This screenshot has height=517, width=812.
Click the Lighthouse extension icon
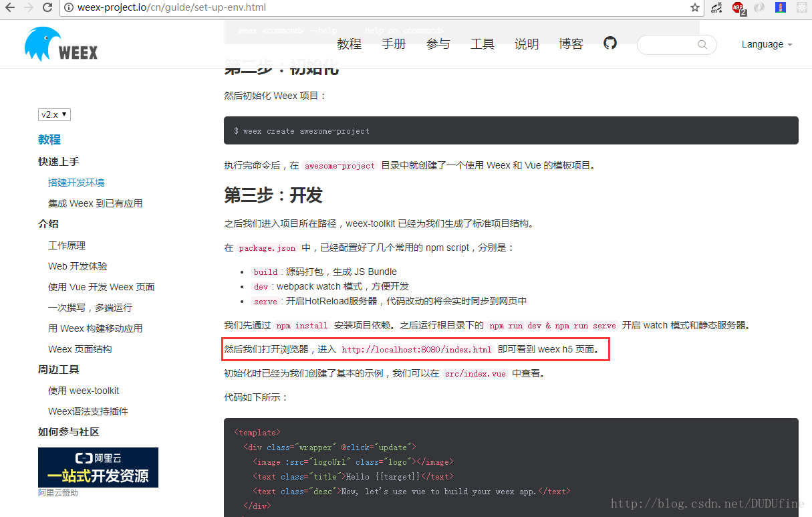[x=780, y=8]
